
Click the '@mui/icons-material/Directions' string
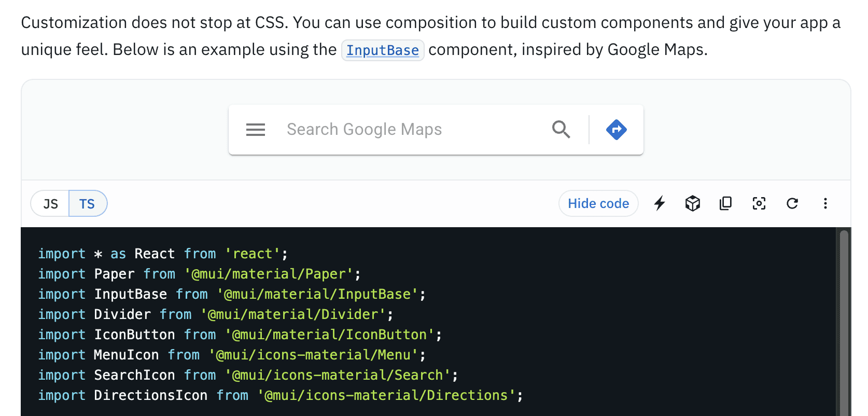(387, 395)
